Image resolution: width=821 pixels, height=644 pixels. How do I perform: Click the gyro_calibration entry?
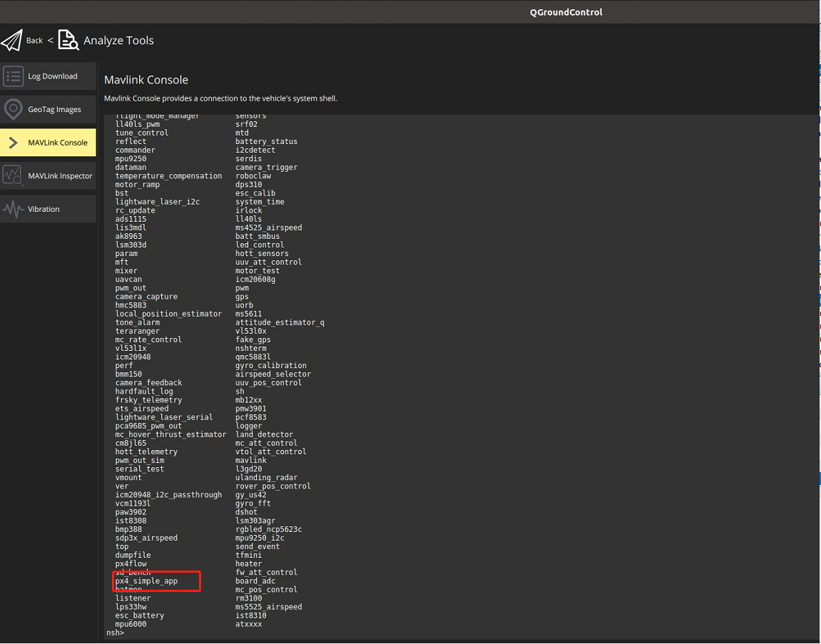coord(271,365)
